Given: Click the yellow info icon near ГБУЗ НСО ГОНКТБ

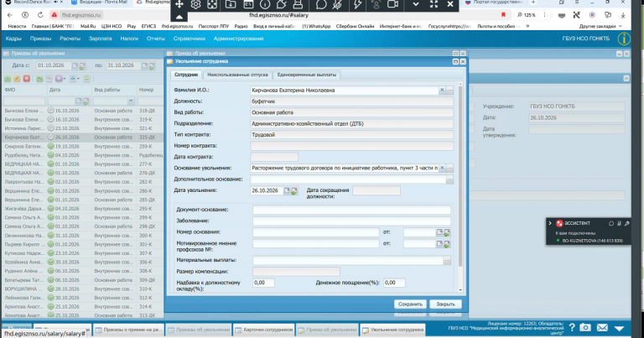Looking at the screenshot, I should (x=624, y=39).
